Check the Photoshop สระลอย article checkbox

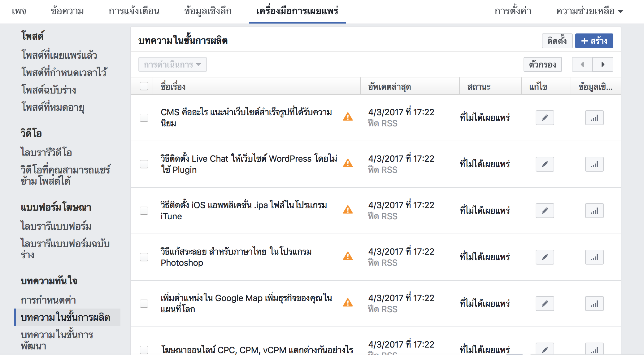[144, 257]
